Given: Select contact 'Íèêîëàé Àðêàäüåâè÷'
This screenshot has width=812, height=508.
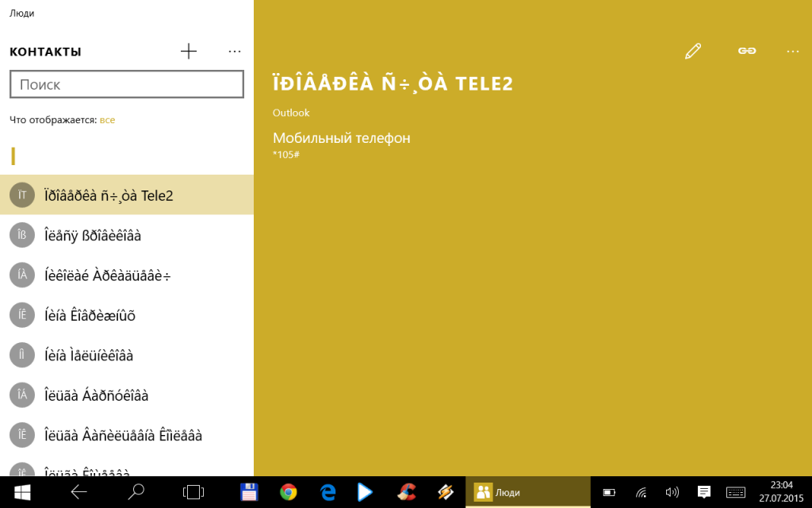Looking at the screenshot, I should (127, 275).
